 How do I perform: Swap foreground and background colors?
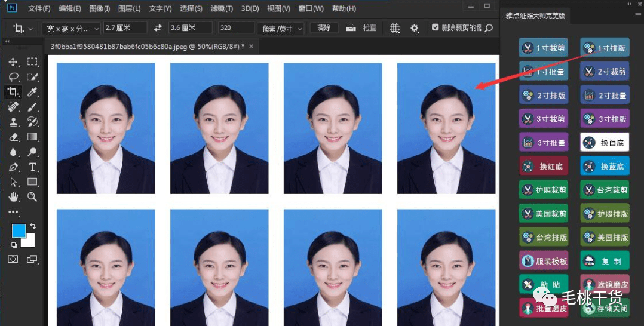33,226
